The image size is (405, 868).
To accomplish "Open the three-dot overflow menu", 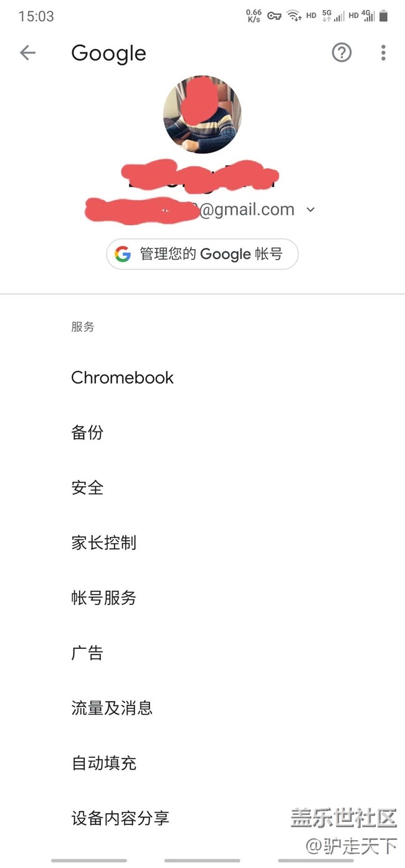I will tap(383, 53).
